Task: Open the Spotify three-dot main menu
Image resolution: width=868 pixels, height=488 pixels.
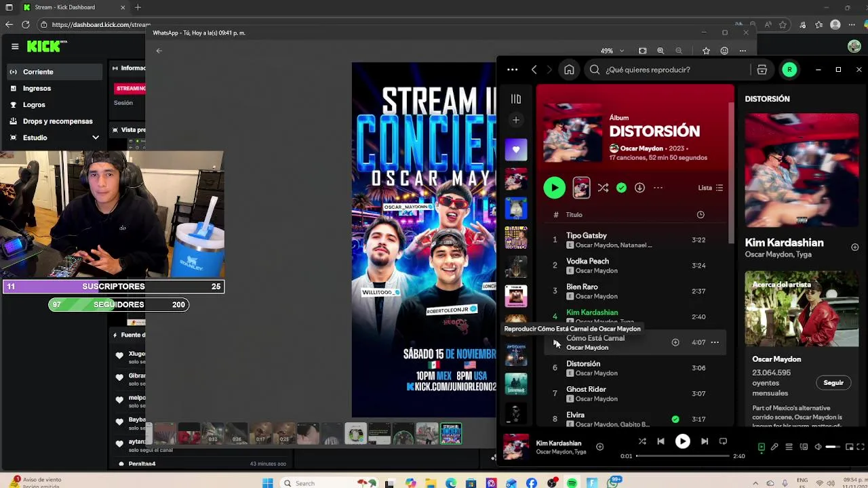Action: pyautogui.click(x=512, y=69)
